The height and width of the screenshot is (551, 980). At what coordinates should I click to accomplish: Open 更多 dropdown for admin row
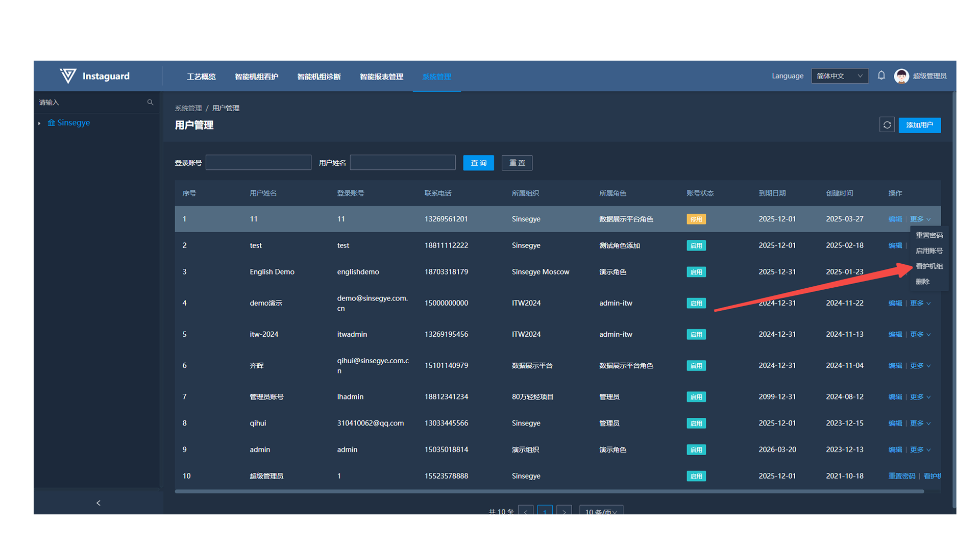920,450
